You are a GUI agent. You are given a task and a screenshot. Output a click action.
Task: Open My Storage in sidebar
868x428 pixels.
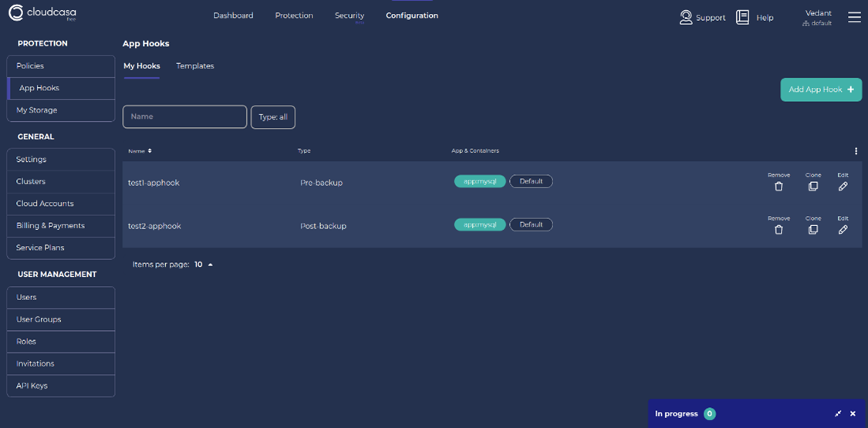(x=61, y=110)
